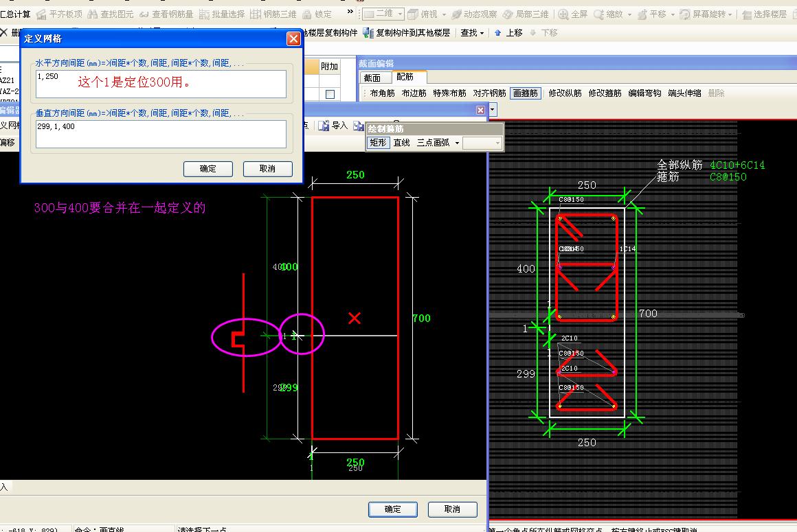Click 确定 in 定义网格 dialog

[208, 169]
